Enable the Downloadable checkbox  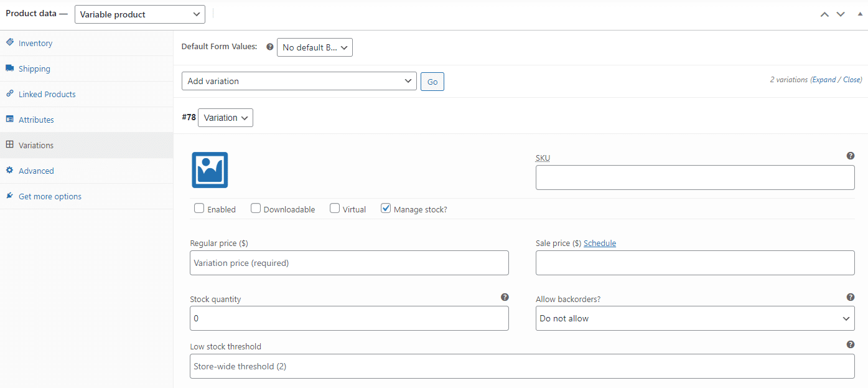(x=256, y=208)
